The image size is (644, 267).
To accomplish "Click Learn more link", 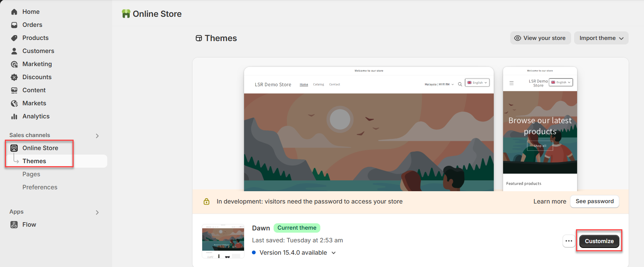I will click(x=550, y=202).
